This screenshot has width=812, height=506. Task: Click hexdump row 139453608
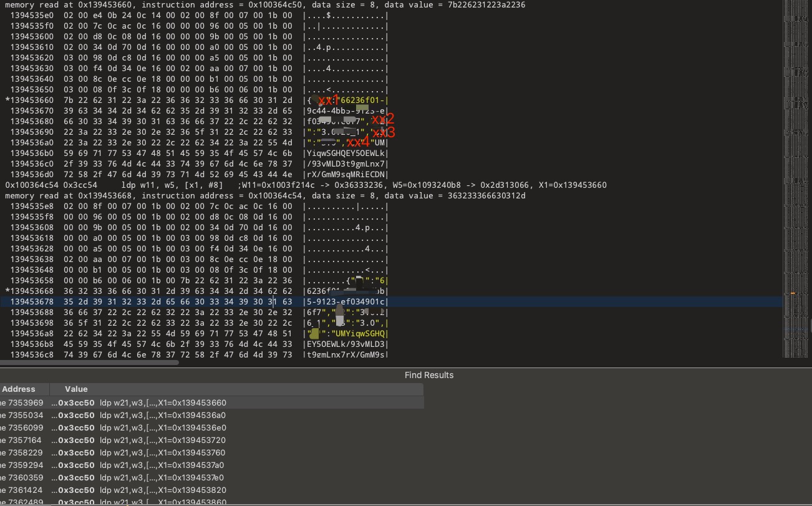point(199,228)
